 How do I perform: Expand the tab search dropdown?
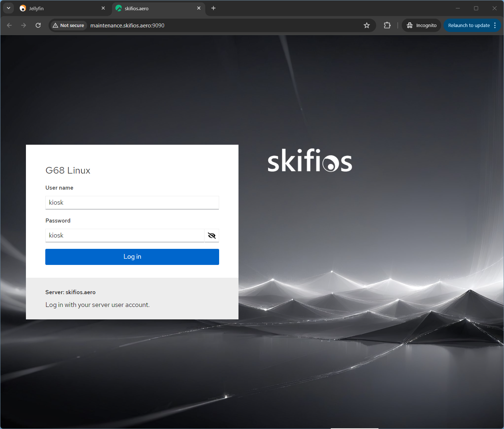pos(8,8)
